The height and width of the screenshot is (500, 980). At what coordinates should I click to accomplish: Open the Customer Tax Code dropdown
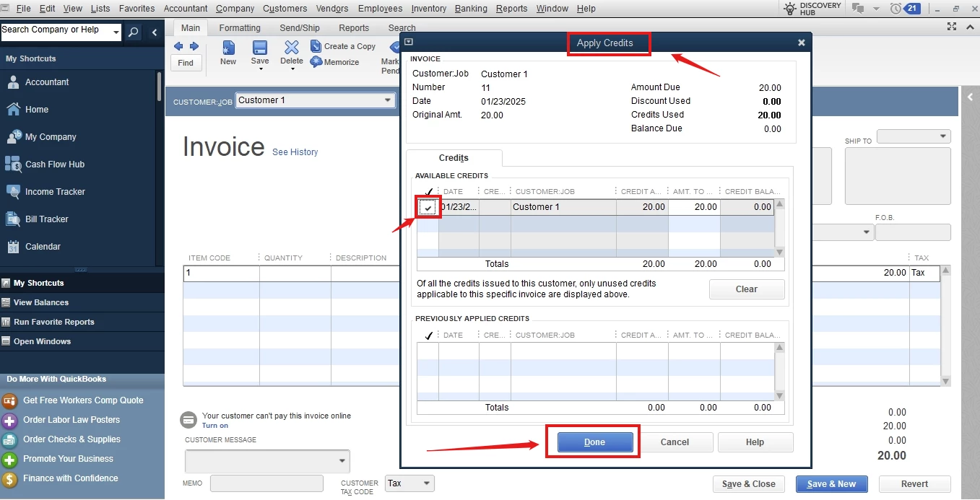pos(426,483)
